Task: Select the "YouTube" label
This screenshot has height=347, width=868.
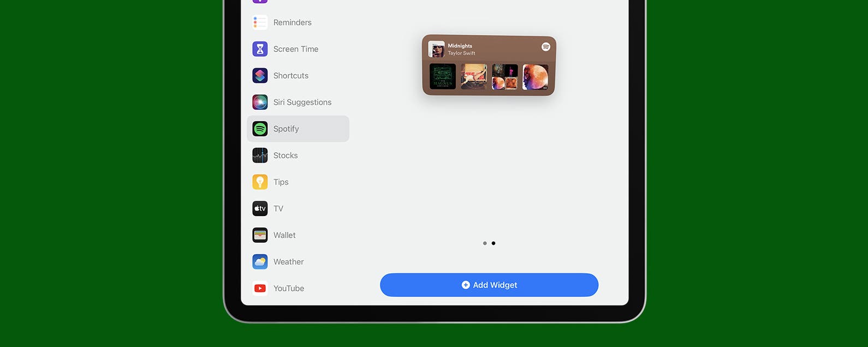Action: point(289,289)
